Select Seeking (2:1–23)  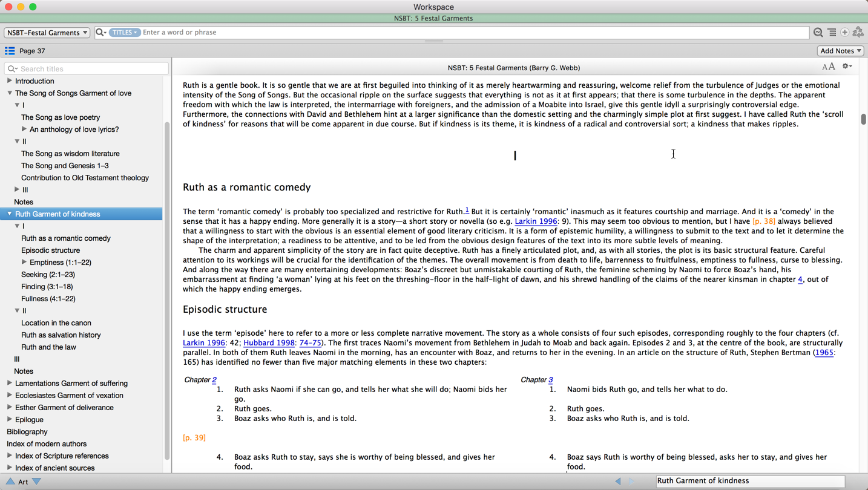48,275
